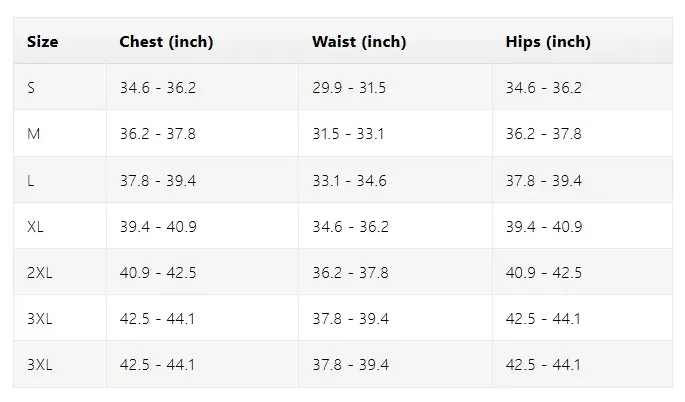Select the M size row label
The height and width of the screenshot is (402, 685).
pyautogui.click(x=34, y=134)
